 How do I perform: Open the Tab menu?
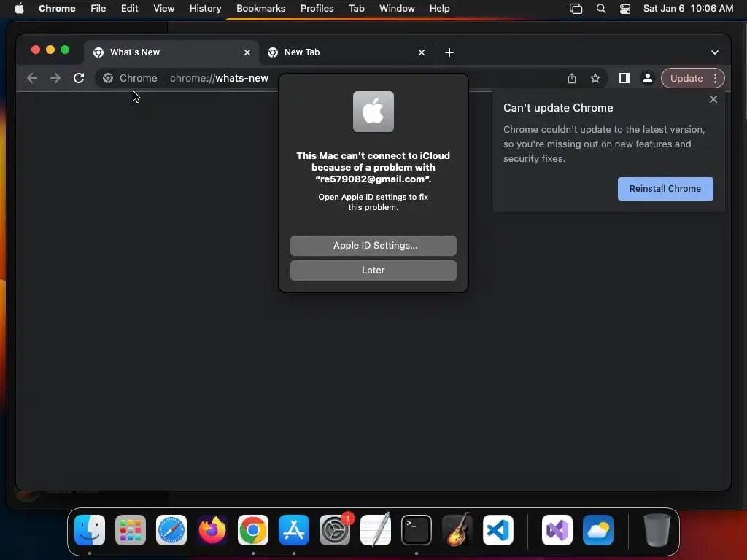tap(356, 8)
